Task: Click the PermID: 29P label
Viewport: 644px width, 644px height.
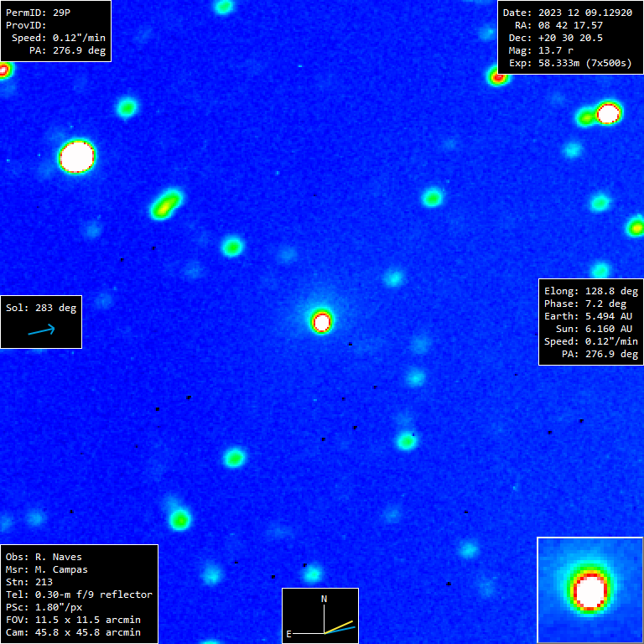Action: pyautogui.click(x=38, y=13)
